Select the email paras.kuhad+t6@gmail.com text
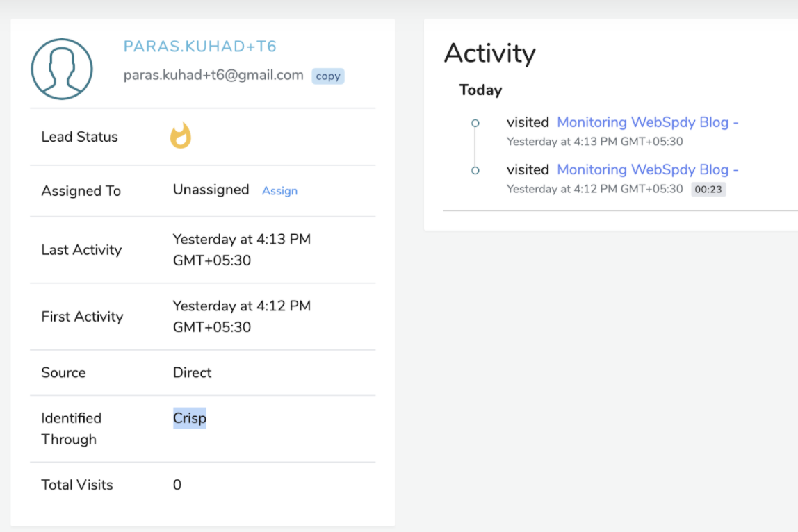The image size is (798, 532). pyautogui.click(x=213, y=75)
